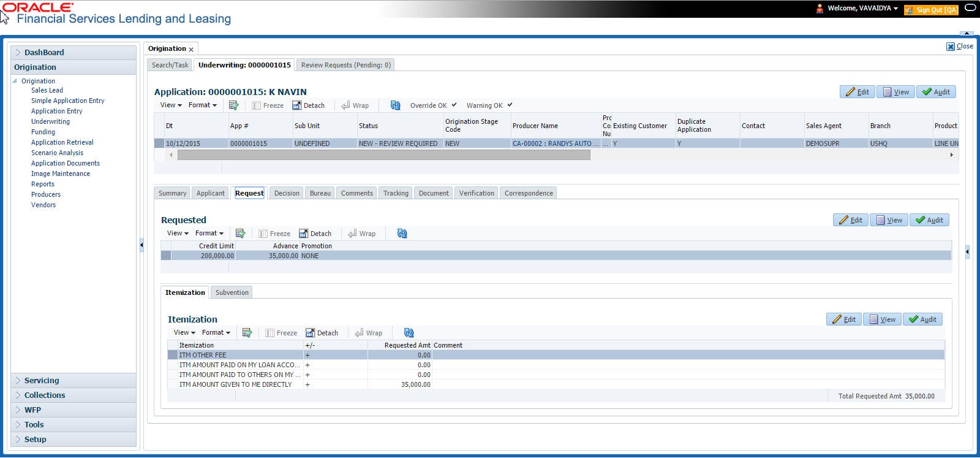Click the Tracking tab
The height and width of the screenshot is (458, 980).
pyautogui.click(x=396, y=193)
